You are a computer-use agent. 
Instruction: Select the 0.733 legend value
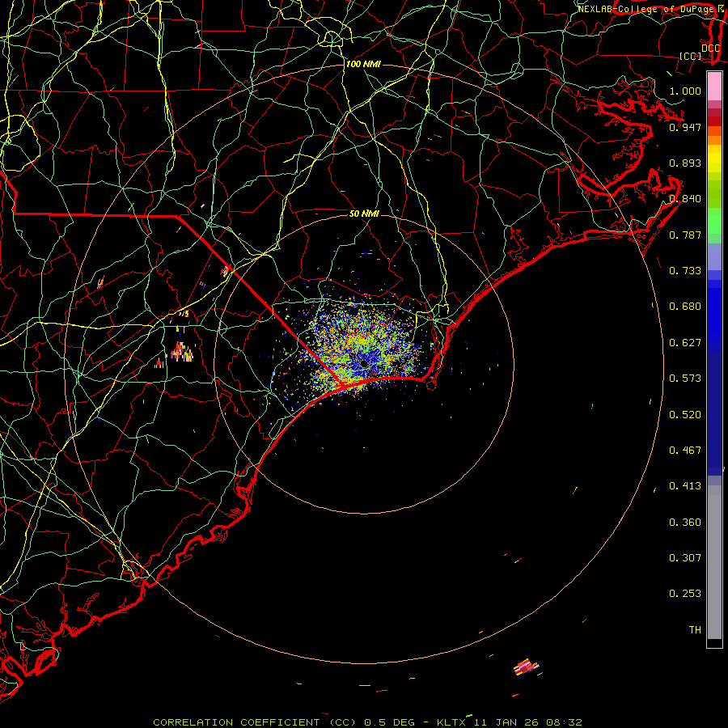[x=685, y=271]
